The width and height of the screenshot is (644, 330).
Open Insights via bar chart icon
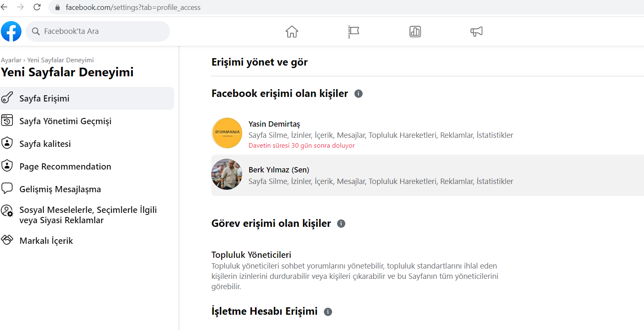(x=415, y=31)
